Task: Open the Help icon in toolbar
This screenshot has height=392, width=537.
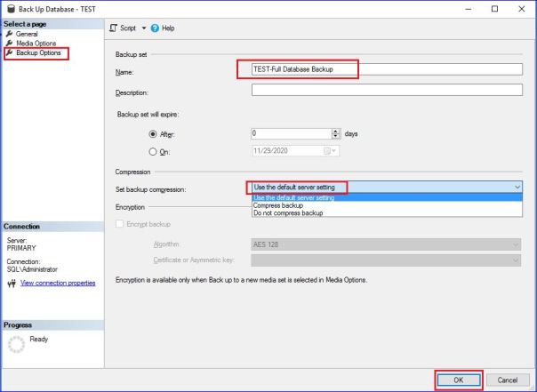Action: (154, 28)
